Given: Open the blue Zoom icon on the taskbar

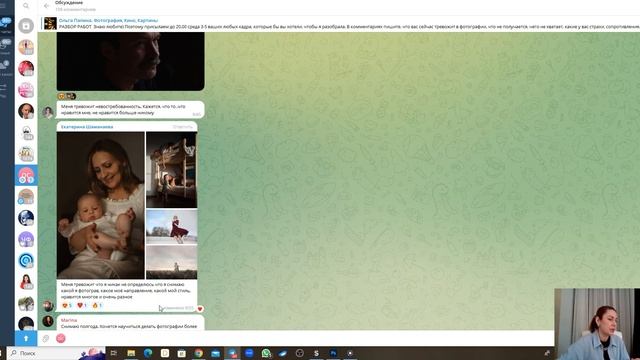Looking at the screenshot, I should pyautogui.click(x=249, y=353).
